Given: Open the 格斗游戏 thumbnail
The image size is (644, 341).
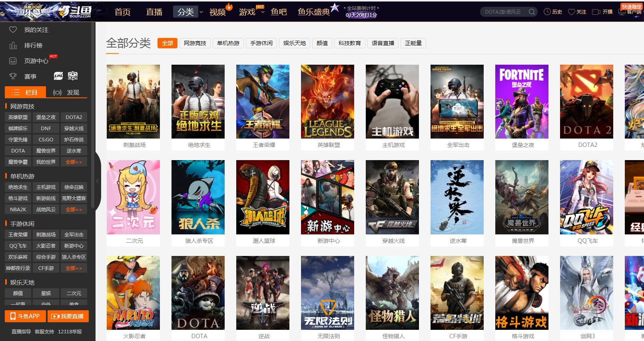Looking at the screenshot, I should click(522, 293).
